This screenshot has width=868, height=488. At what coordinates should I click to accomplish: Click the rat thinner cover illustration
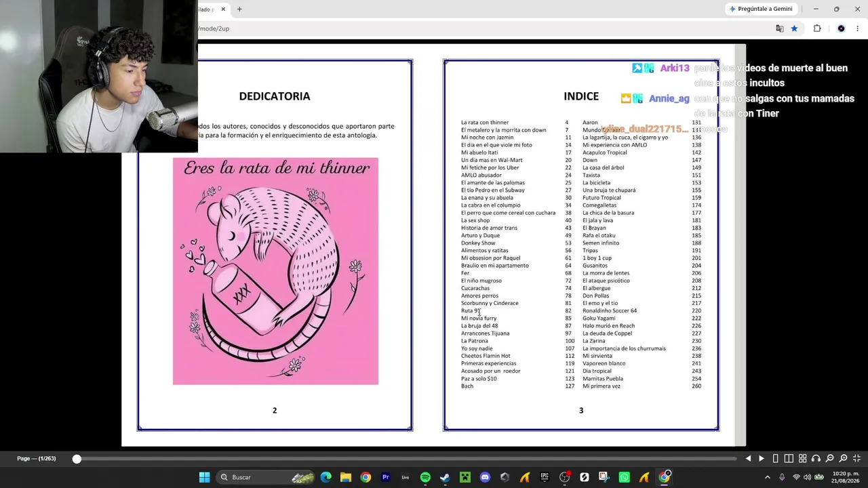[275, 271]
